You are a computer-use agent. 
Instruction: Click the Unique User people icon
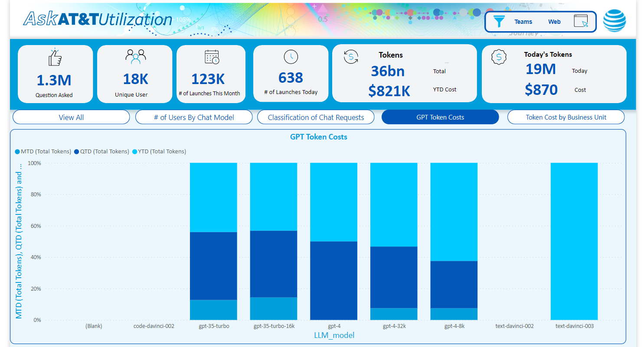tap(135, 56)
